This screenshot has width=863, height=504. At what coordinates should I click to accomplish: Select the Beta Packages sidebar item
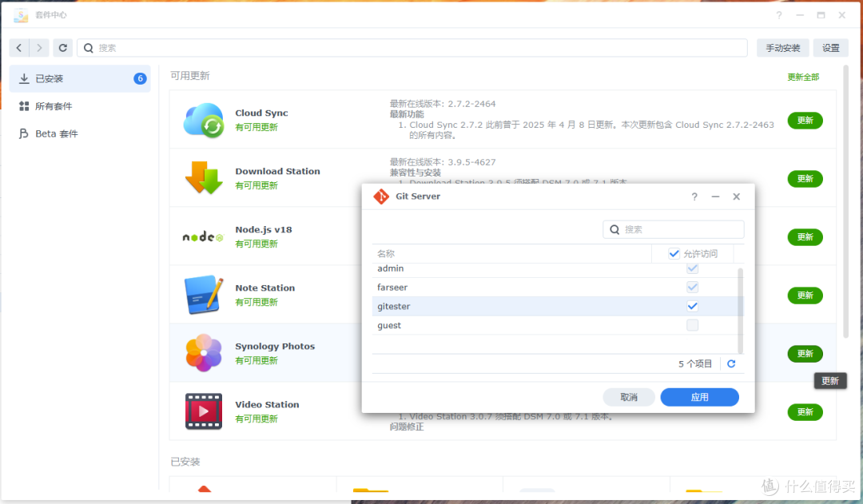81,133
